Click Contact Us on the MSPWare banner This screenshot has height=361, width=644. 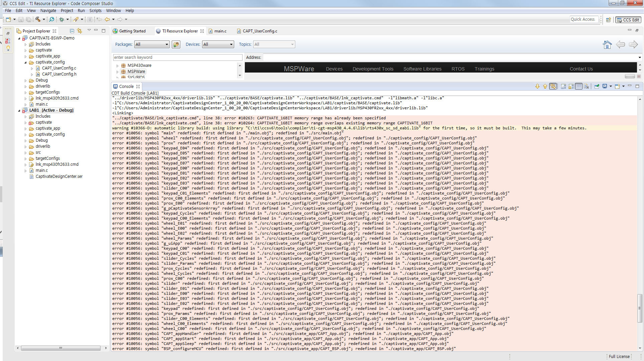point(581,69)
